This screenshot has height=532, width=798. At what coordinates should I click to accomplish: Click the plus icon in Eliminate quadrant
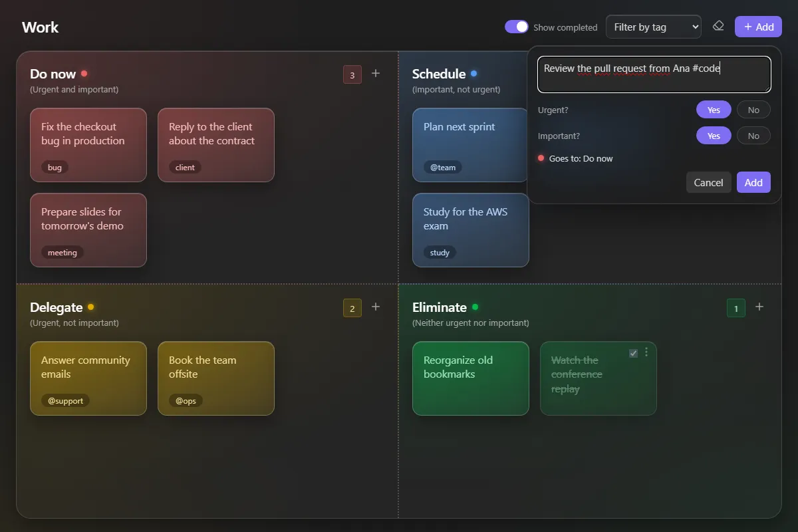(x=759, y=307)
